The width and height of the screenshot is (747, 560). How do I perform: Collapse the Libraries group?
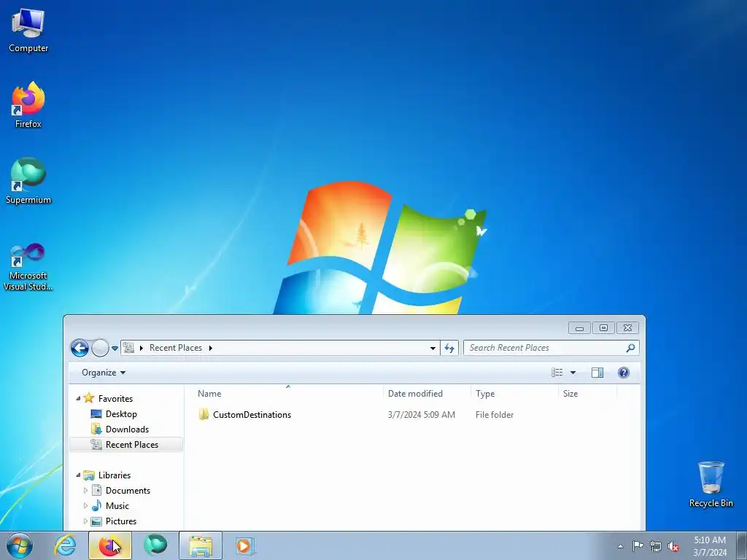pyautogui.click(x=78, y=475)
